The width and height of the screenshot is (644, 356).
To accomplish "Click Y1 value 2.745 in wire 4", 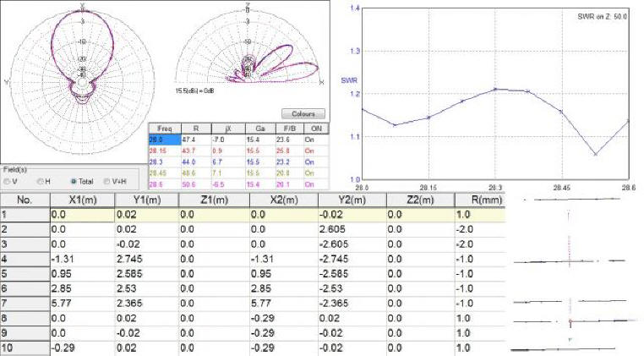I will [x=146, y=259].
